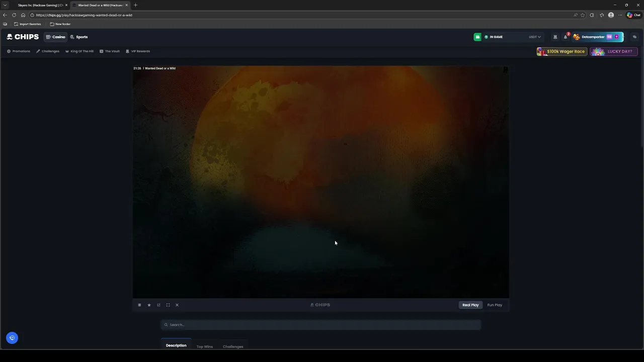Image resolution: width=644 pixels, height=362 pixels.
Task: Open a new browser tab
Action: (135, 5)
